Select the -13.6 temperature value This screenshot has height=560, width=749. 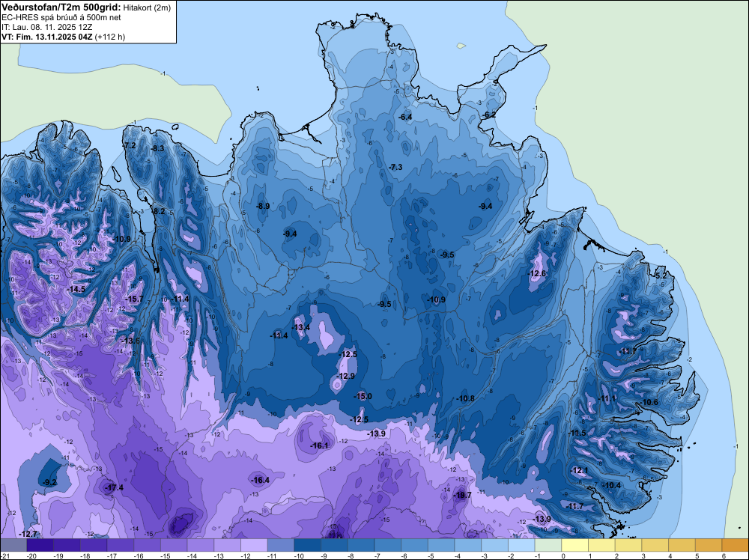coord(130,341)
